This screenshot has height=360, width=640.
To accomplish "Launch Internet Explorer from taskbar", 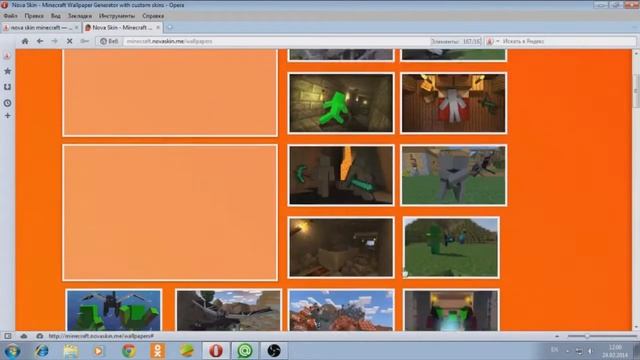I will click(42, 351).
